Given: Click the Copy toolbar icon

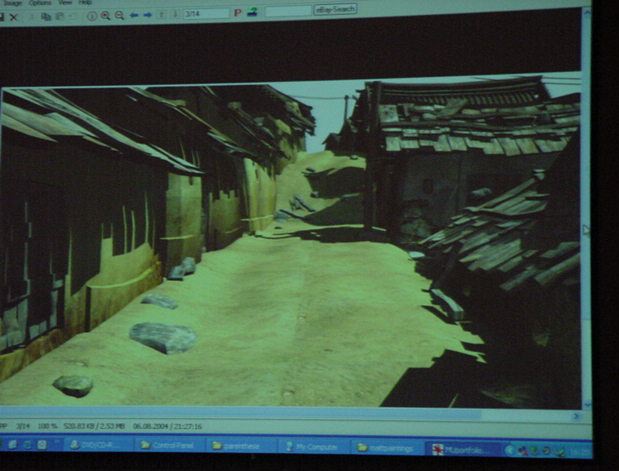Looking at the screenshot, I should 46,17.
